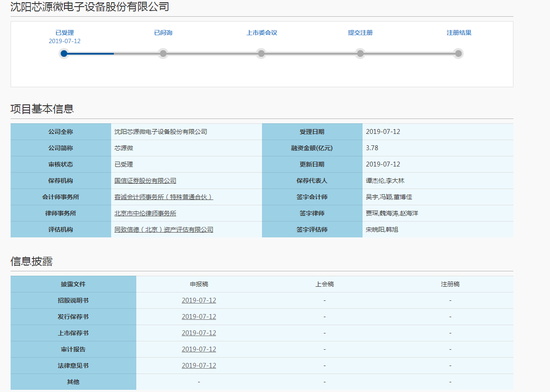Image resolution: width=550 pixels, height=392 pixels.
Task: Select the 已问询 stage label
Action: point(163,33)
